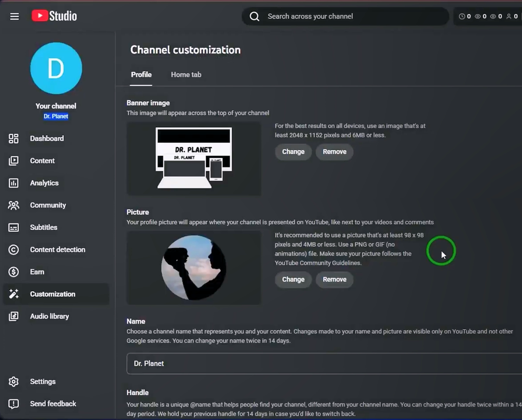Click the Subtitles caption icon

[14, 228]
